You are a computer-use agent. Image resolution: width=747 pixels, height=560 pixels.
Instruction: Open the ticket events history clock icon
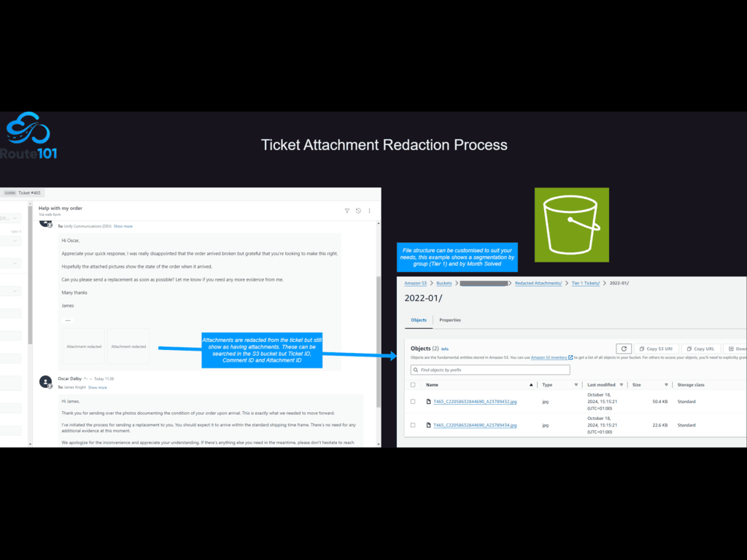(x=358, y=211)
